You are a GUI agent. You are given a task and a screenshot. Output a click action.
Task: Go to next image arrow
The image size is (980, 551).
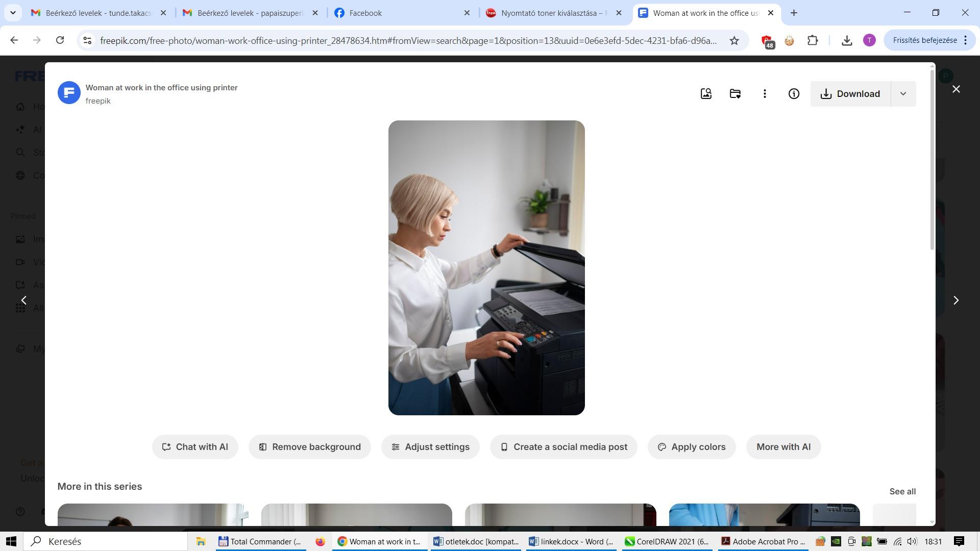956,300
